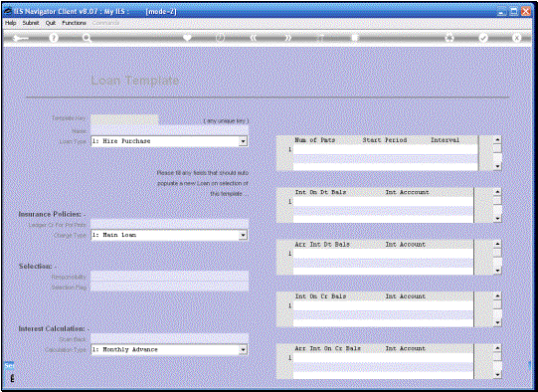Screen dimensions: 538x392
Task: Click the heart favorites toolbar icon
Action: click(187, 38)
